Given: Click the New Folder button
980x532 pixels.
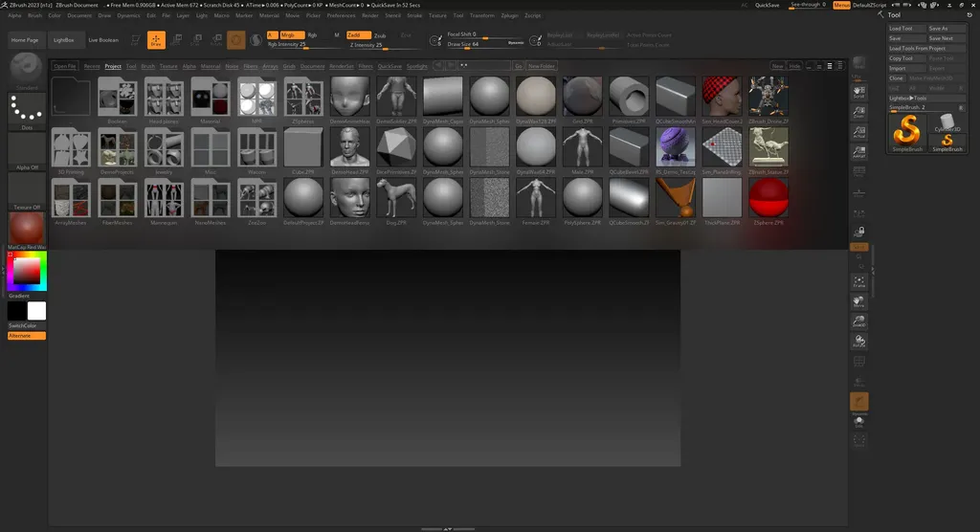Looking at the screenshot, I should [x=542, y=66].
